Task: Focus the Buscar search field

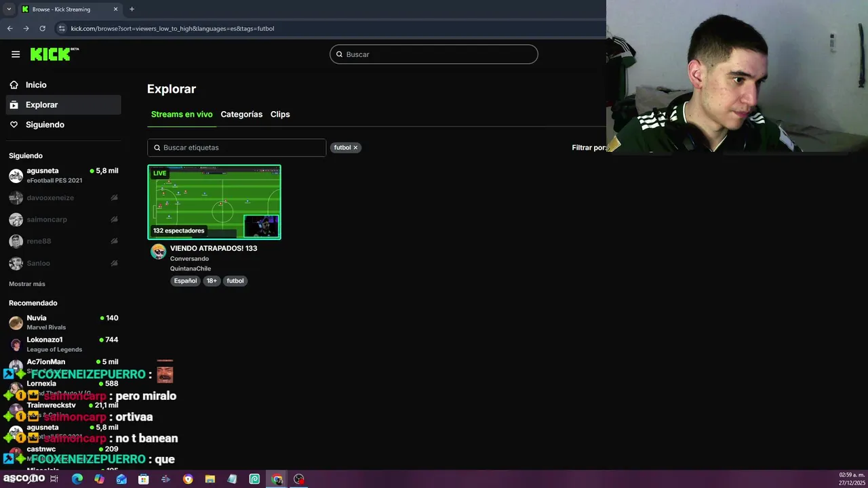Action: (434, 54)
